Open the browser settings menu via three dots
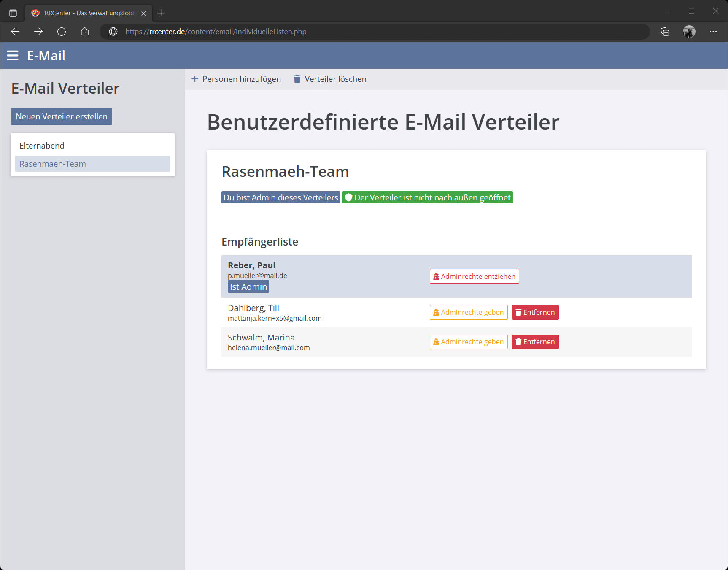 pyautogui.click(x=713, y=31)
